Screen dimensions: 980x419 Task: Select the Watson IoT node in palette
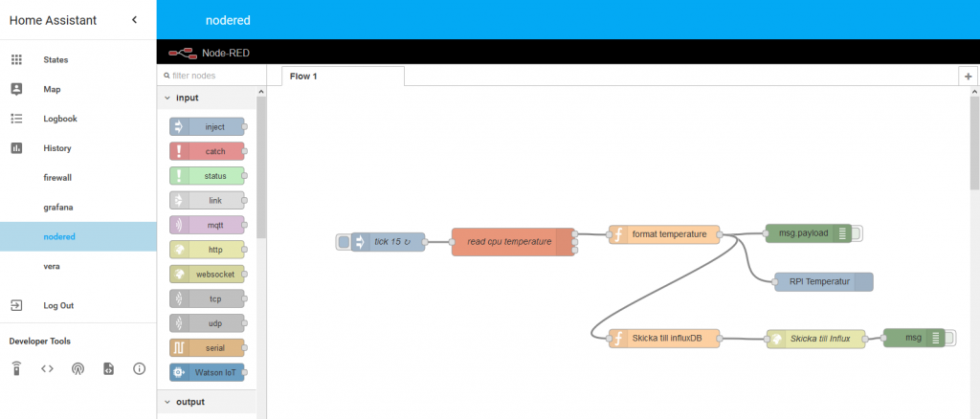click(x=207, y=372)
